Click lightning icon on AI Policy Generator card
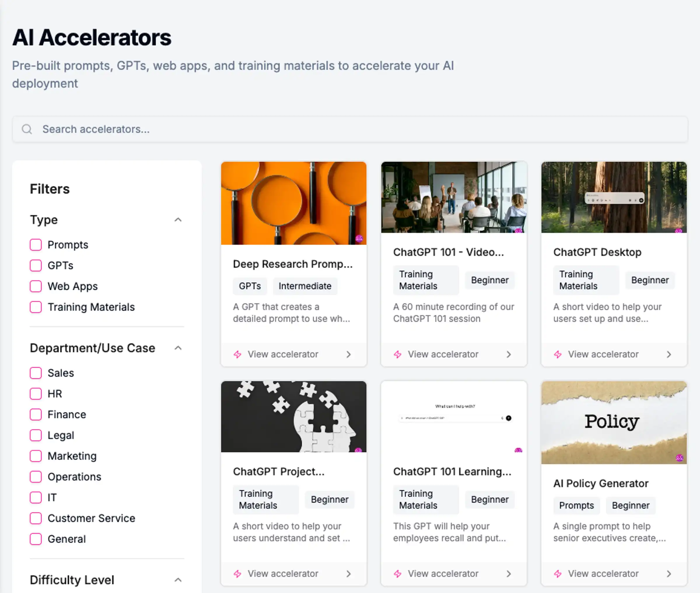This screenshot has width=700, height=593. coord(558,574)
